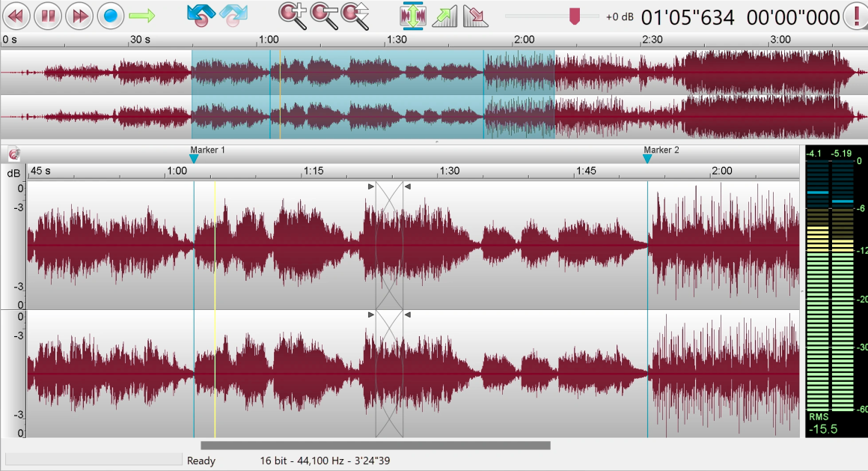Click the -4.1 left peak level value

814,154
